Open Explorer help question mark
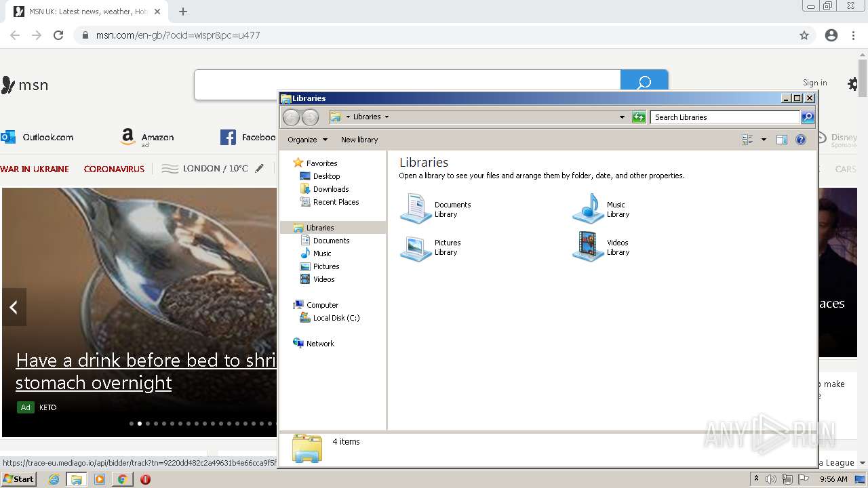 [x=801, y=140]
